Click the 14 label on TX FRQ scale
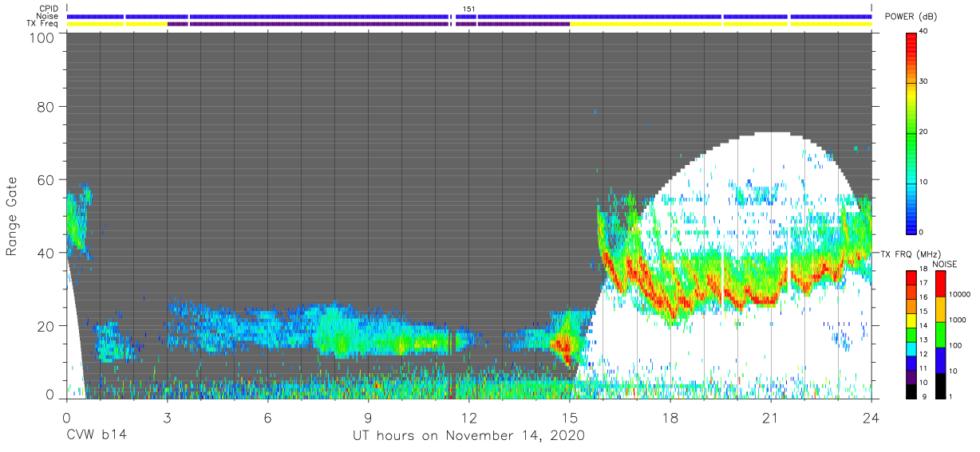This screenshot has height=452, width=980. click(x=924, y=325)
